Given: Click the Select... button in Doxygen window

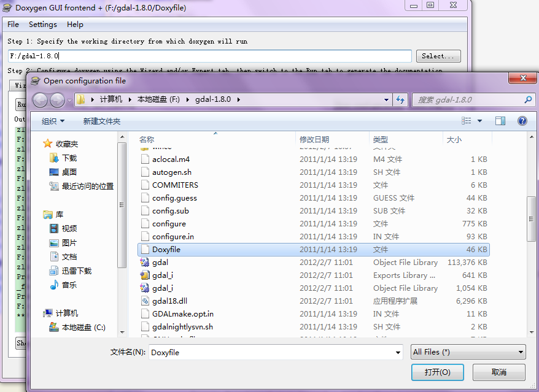Looking at the screenshot, I should [438, 56].
